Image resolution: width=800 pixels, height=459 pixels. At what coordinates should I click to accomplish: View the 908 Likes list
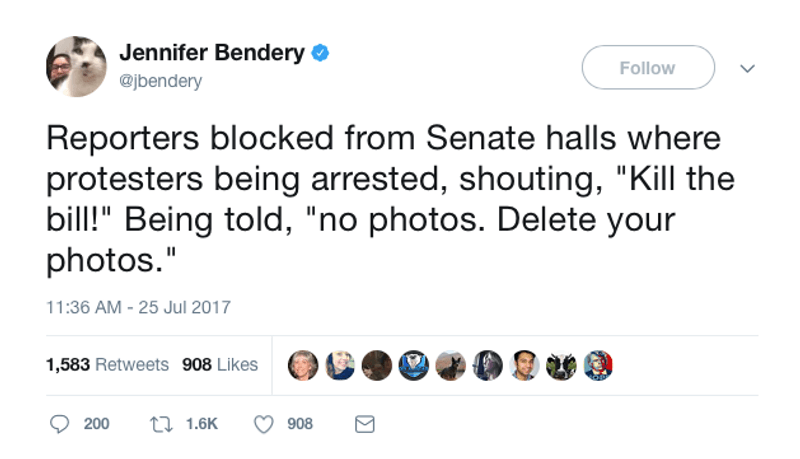pyautogui.click(x=219, y=365)
